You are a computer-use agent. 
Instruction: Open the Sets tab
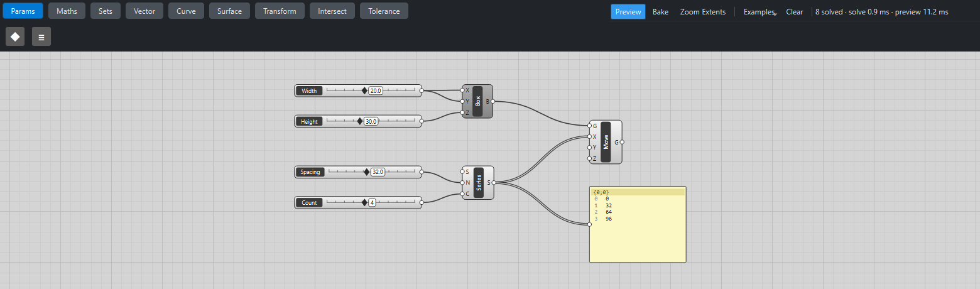tap(106, 11)
